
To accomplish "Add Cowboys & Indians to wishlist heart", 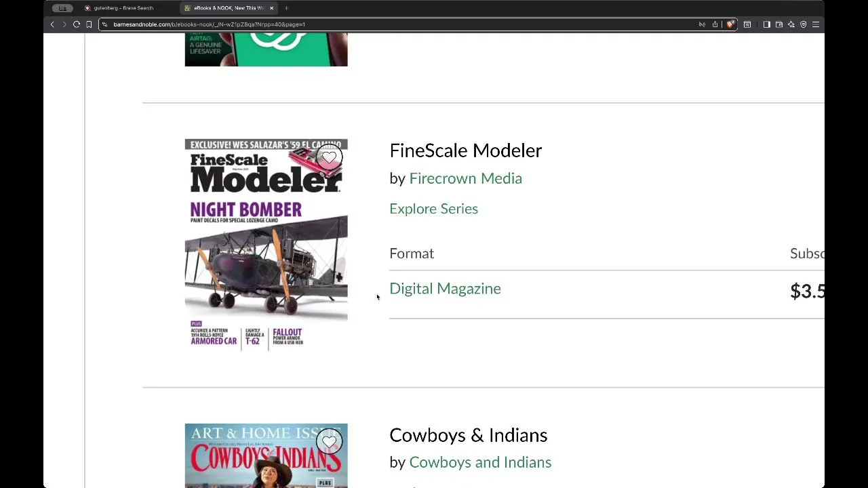I will (x=329, y=442).
